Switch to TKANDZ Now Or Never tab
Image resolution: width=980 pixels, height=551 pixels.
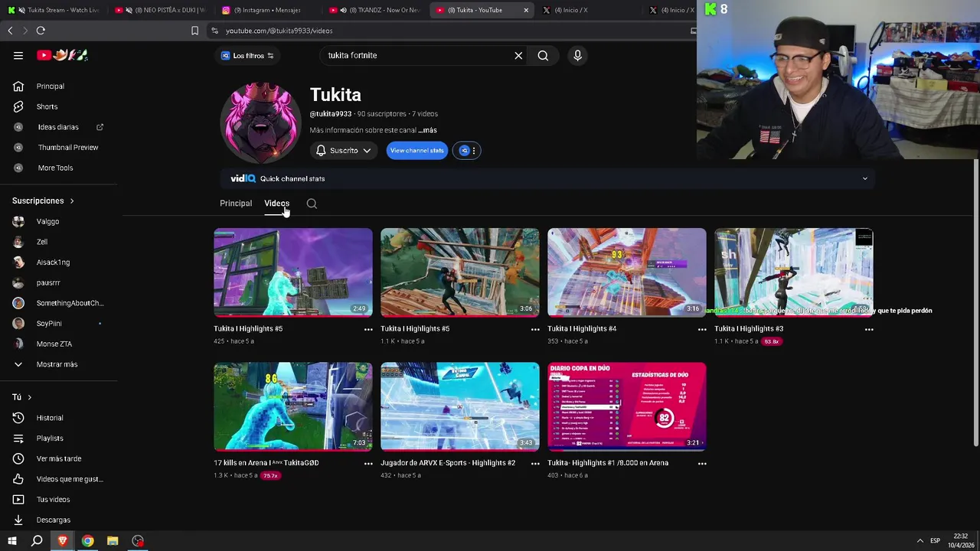tap(375, 10)
